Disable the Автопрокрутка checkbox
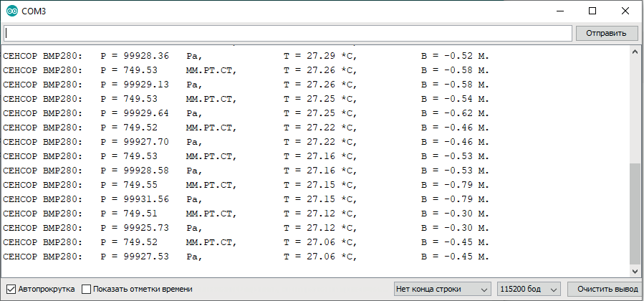 (10, 289)
